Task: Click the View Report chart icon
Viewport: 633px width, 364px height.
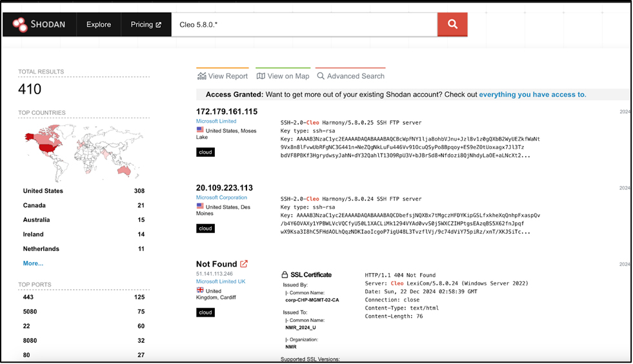Action: [x=201, y=76]
